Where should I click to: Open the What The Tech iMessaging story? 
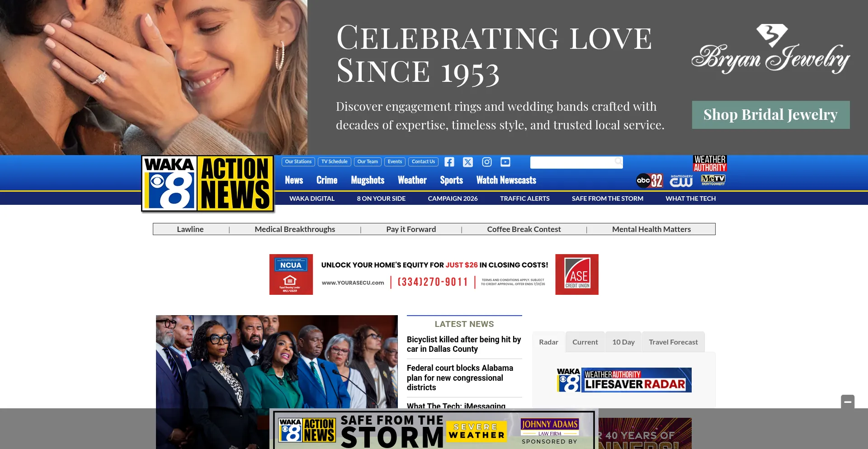pyautogui.click(x=456, y=405)
